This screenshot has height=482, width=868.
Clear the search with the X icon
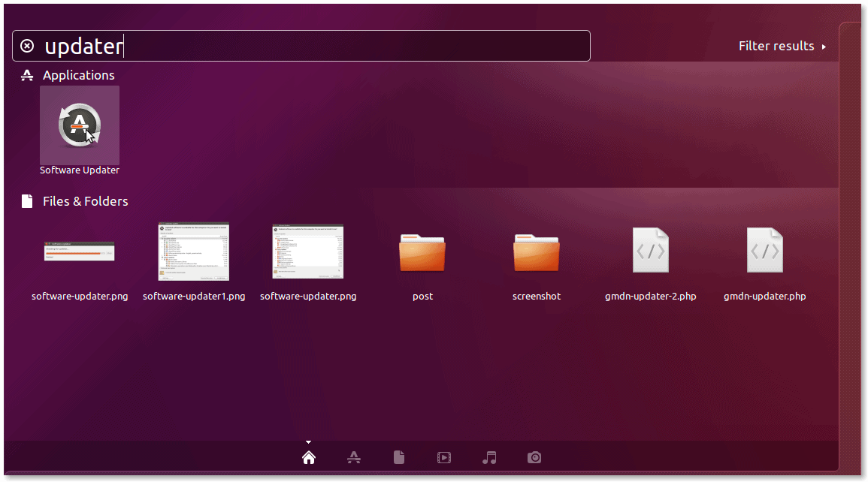coord(27,46)
